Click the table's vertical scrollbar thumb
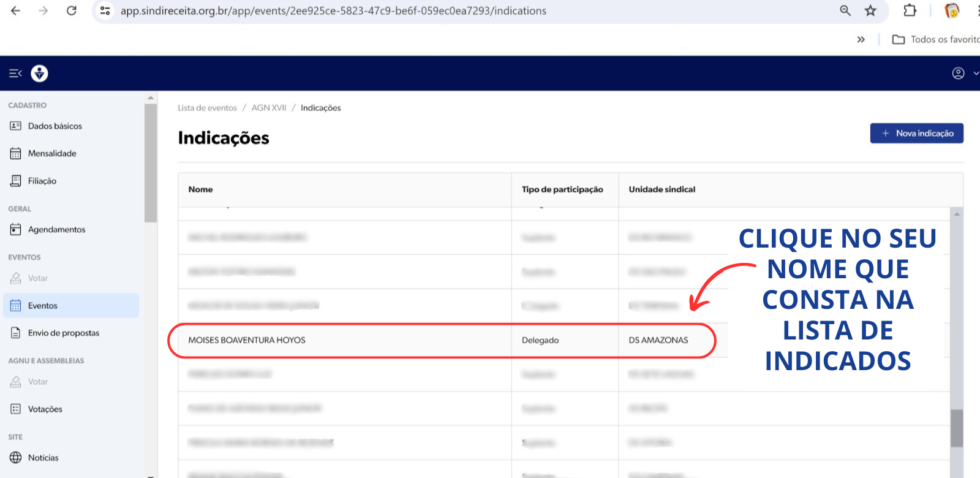Screen dimensions: 980x478 click(956, 428)
